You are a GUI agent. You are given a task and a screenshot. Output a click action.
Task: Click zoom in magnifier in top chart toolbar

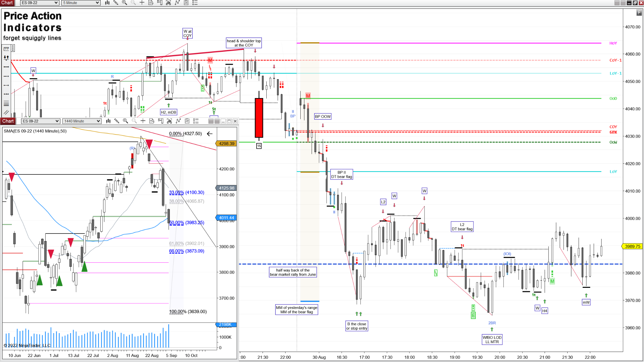(125, 3)
